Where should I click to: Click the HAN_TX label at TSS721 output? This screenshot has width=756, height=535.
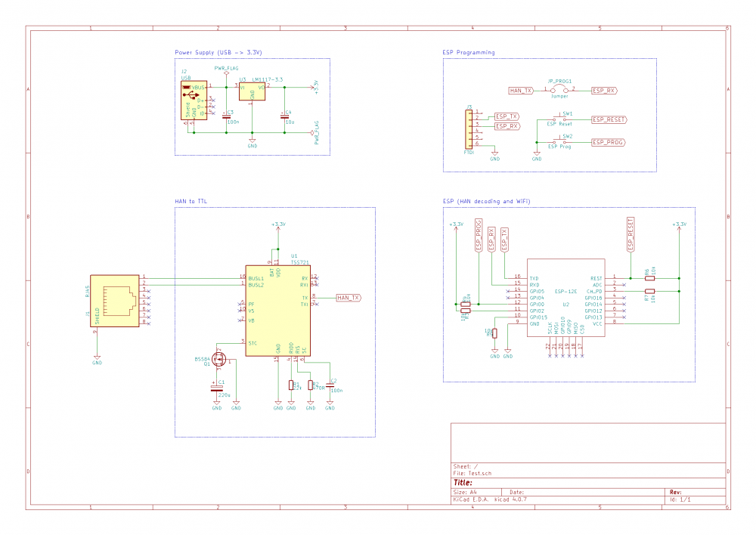click(348, 298)
